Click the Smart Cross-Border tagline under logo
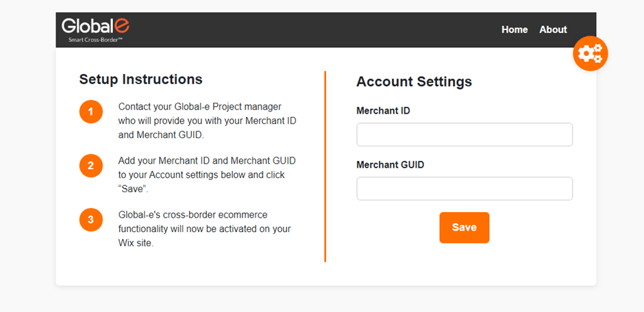Image resolution: width=644 pixels, height=312 pixels. click(96, 40)
